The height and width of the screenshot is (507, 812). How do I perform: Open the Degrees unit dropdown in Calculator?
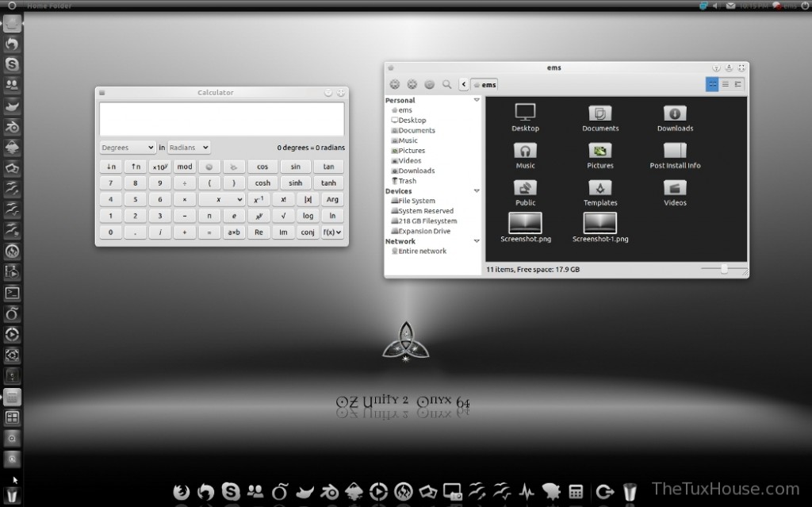coord(128,148)
